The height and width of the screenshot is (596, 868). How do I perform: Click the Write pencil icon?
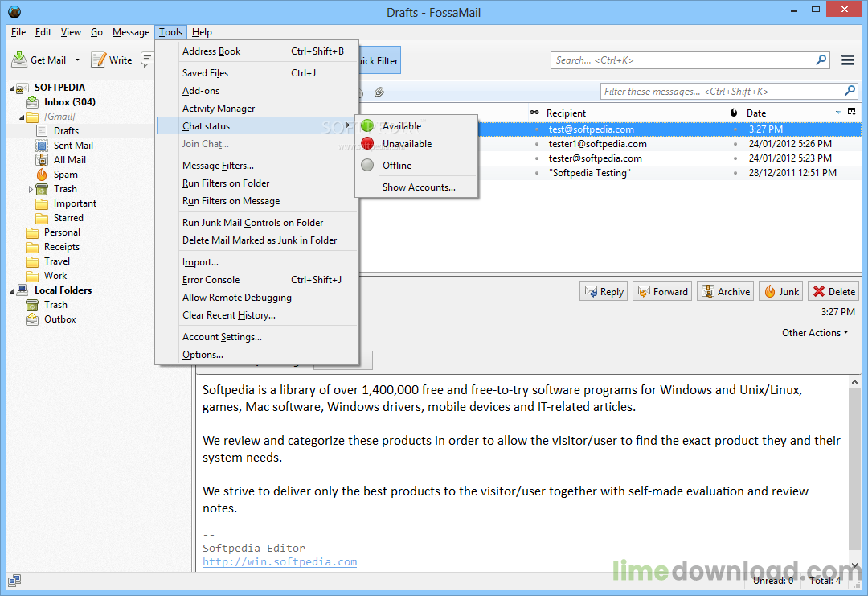[x=99, y=60]
